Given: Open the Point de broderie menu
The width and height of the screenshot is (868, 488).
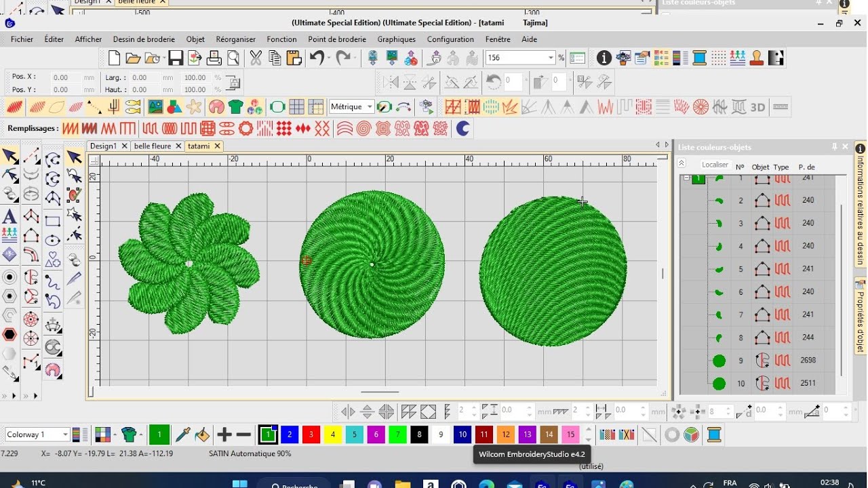Looking at the screenshot, I should tap(337, 39).
